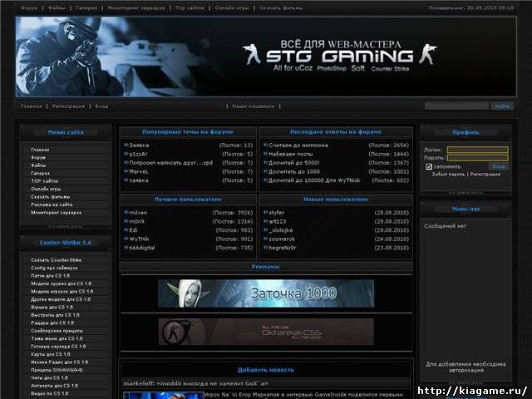Open user profile milven
Image resolution: width=532 pixels, height=399 pixels.
coord(138,213)
